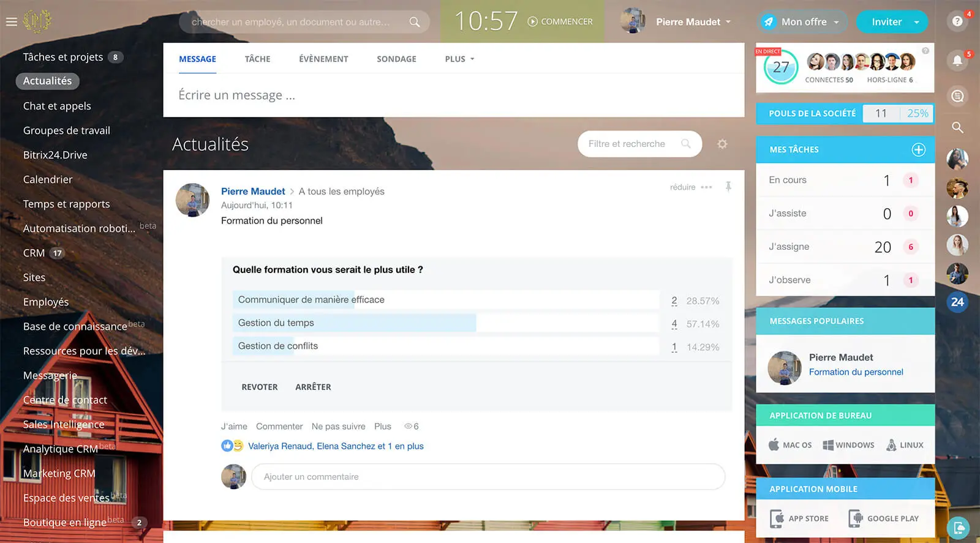Add a new task with plus icon
Image resolution: width=980 pixels, height=543 pixels.
tap(918, 149)
